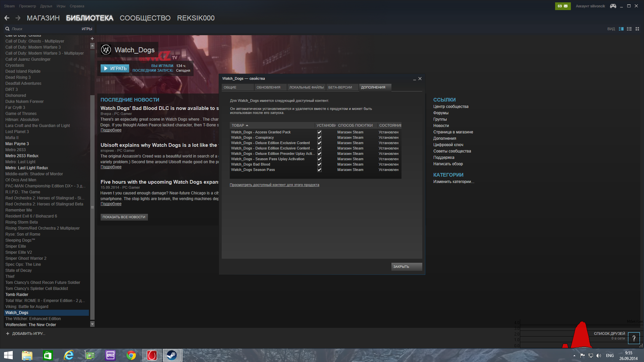
Task: Open Google Chrome from taskbar
Action: point(131,355)
